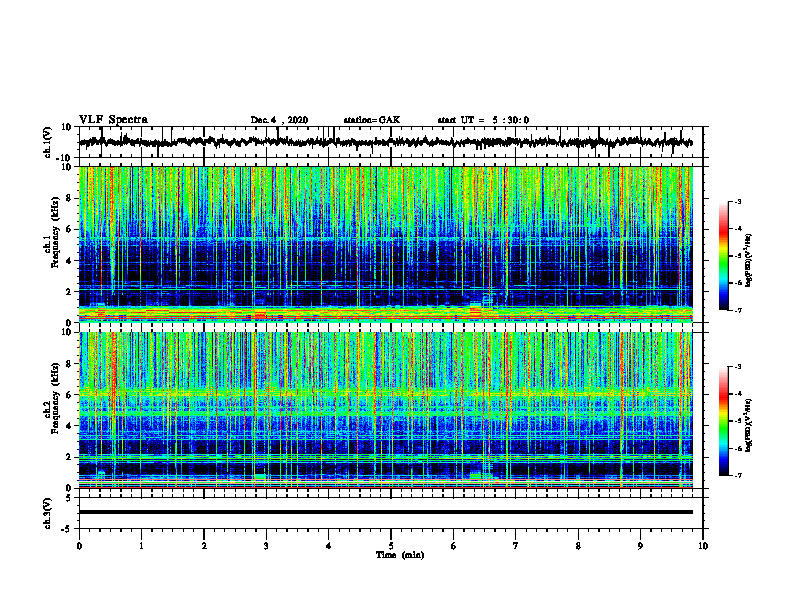Select the date text "Dec. 4, 2020"
The height and width of the screenshot is (612, 792).
tap(279, 120)
